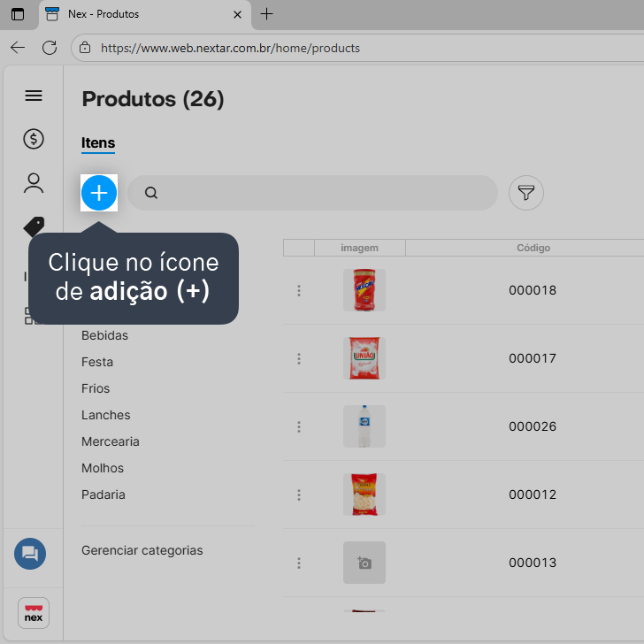This screenshot has width=644, height=644.
Task: Filter by Padaria category
Action: click(103, 494)
